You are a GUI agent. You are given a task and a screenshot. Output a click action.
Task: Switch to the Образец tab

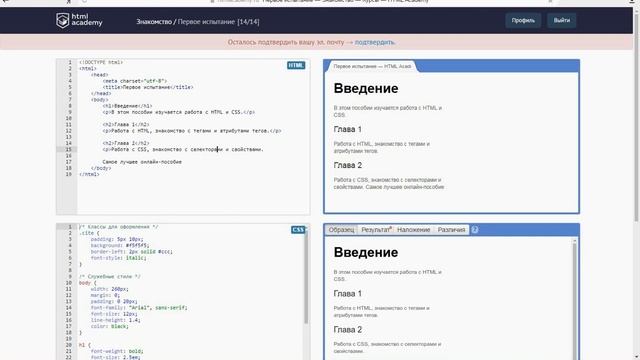341,230
